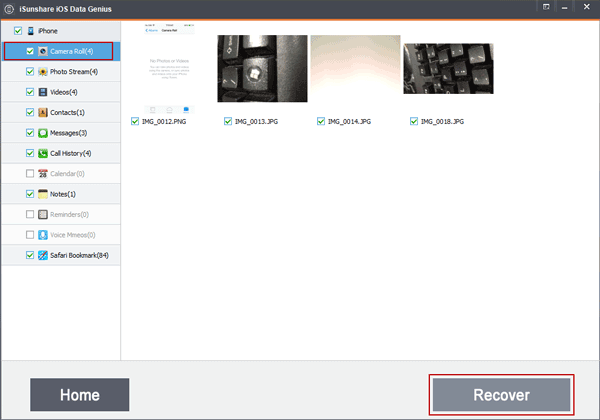Open the Videos(4) category

pyautogui.click(x=61, y=92)
